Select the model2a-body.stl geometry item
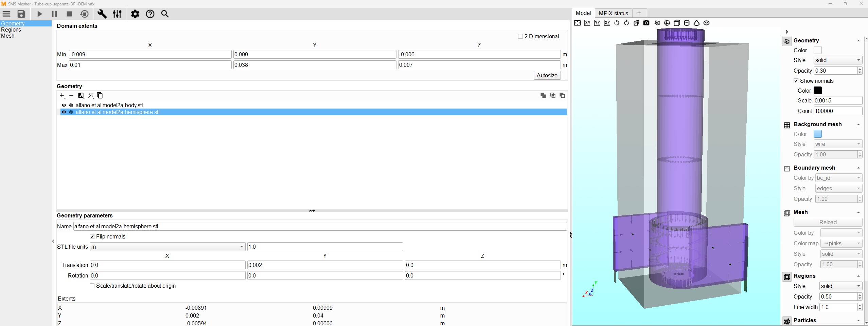868x326 pixels. click(x=109, y=105)
